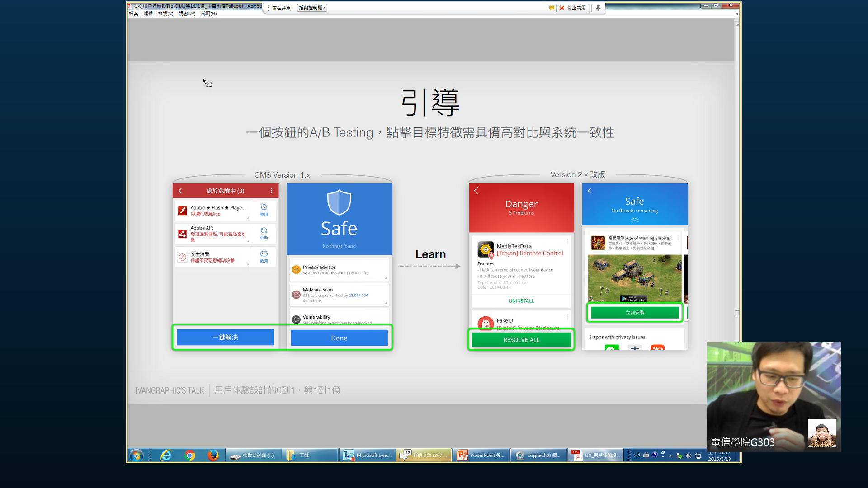Image resolution: width=868 pixels, height=488 pixels.
Task: Switch to Microsoft Lync taskbar item
Action: pyautogui.click(x=367, y=455)
